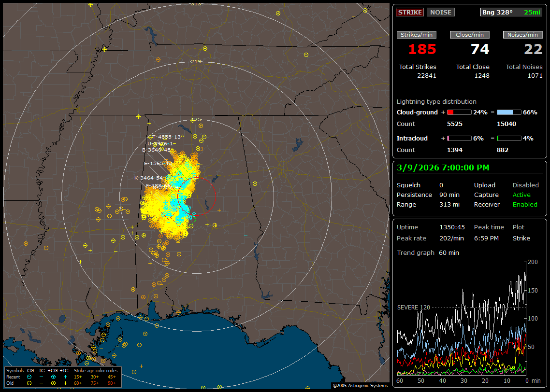Click the recent +CG cyan symbol in legend
Screen dimensions: 550x392
coord(53,377)
